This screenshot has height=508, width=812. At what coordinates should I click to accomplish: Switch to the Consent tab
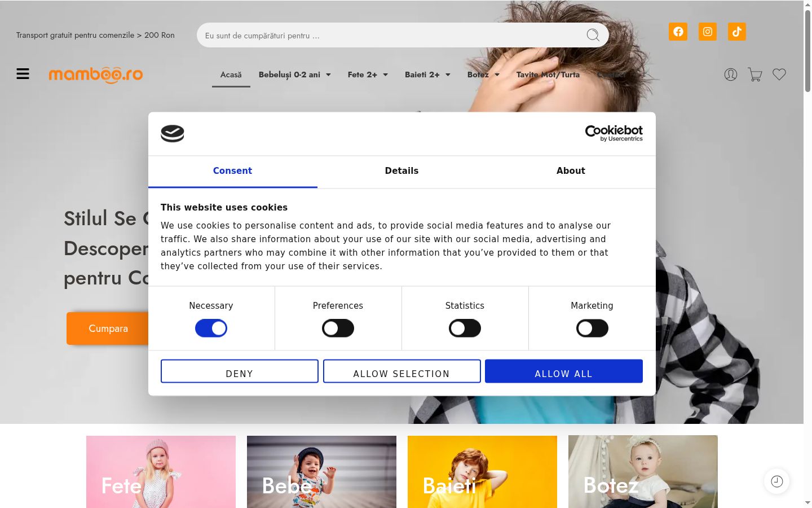coord(232,171)
